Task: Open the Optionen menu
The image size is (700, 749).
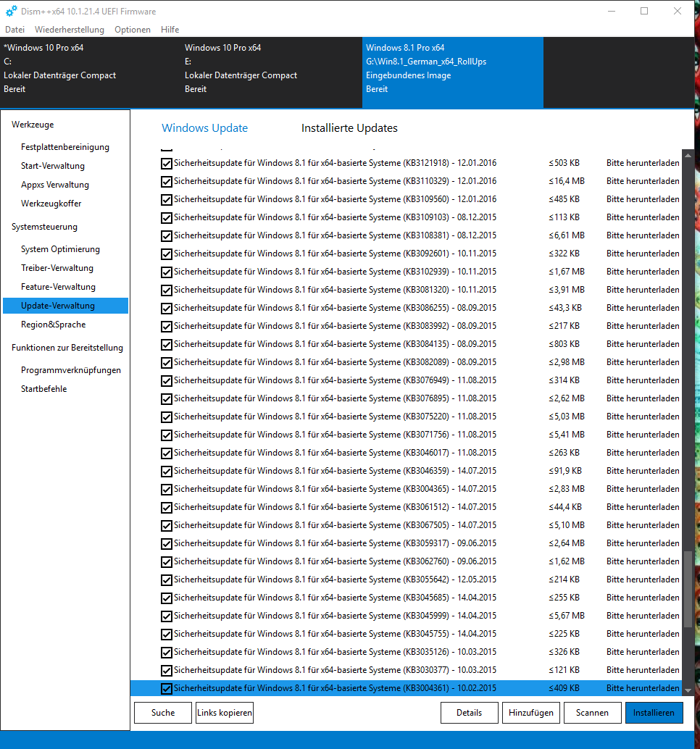Action: (133, 30)
